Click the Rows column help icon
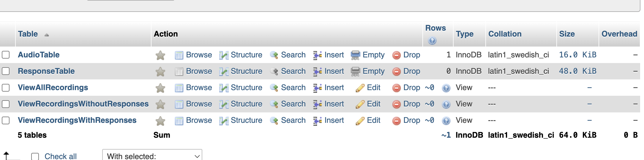 pyautogui.click(x=432, y=40)
